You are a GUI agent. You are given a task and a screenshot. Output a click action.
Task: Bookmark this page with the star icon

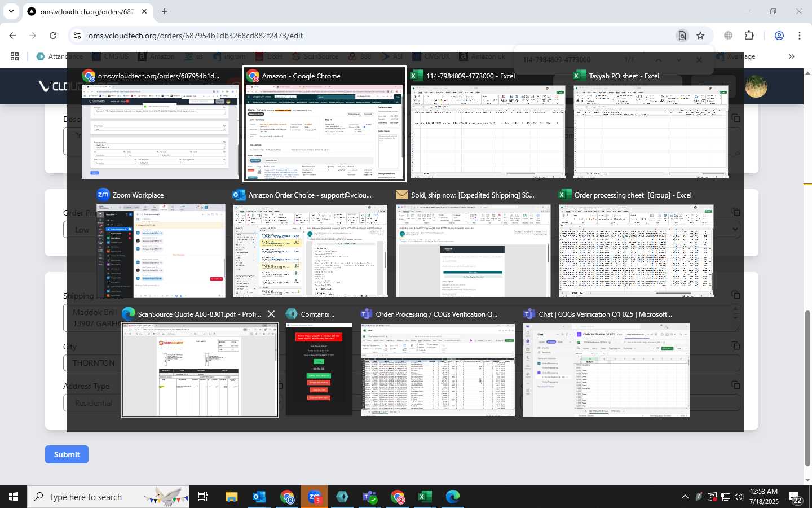point(700,36)
